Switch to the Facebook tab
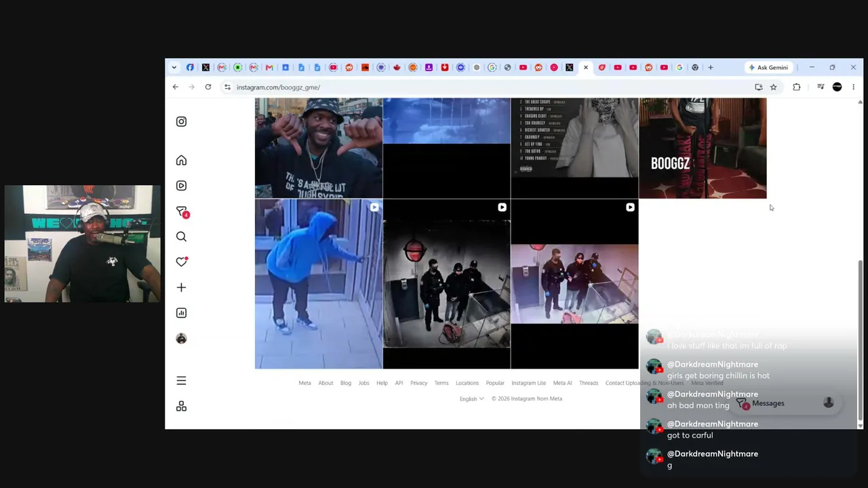The height and width of the screenshot is (488, 868). click(x=190, y=67)
